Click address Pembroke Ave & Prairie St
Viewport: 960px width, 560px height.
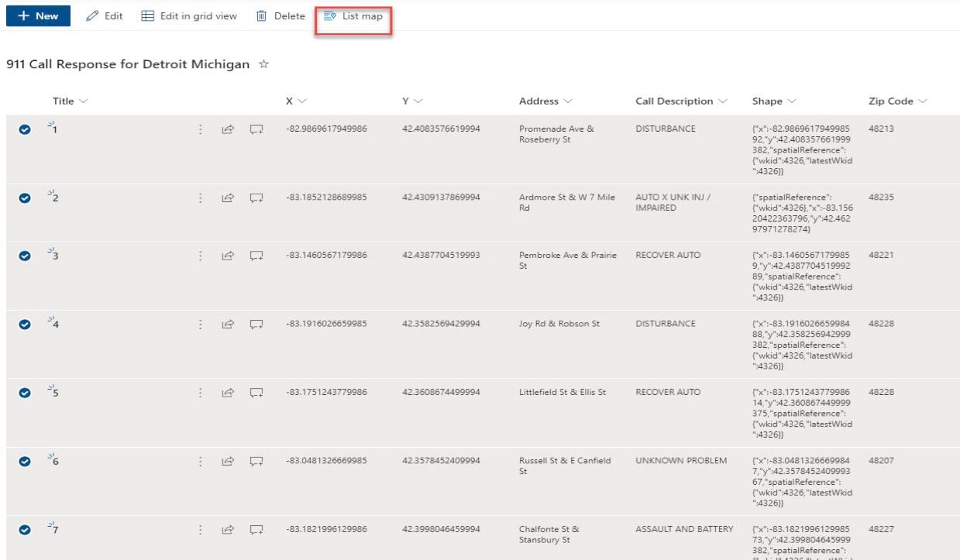[568, 259]
